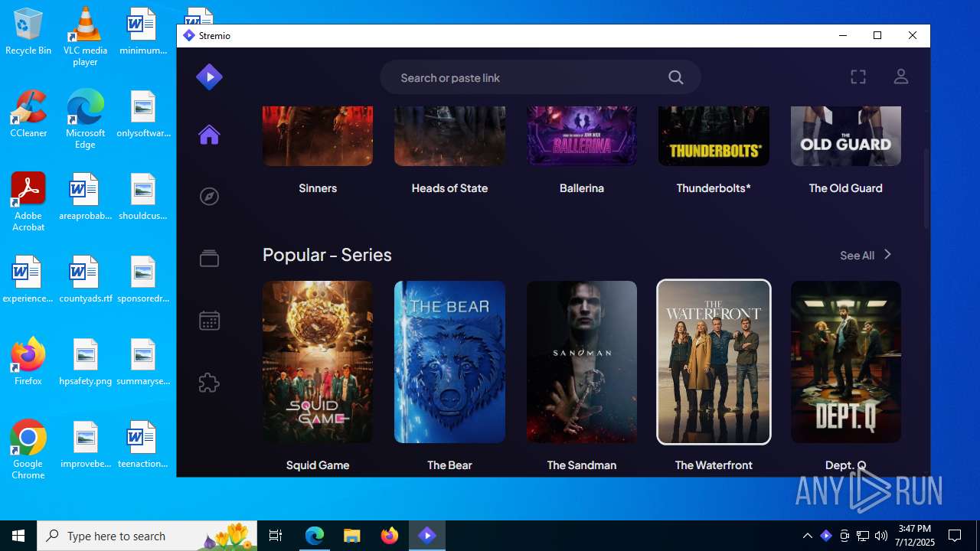Click the Windows Start button
This screenshot has width=980, height=551.
18,536
